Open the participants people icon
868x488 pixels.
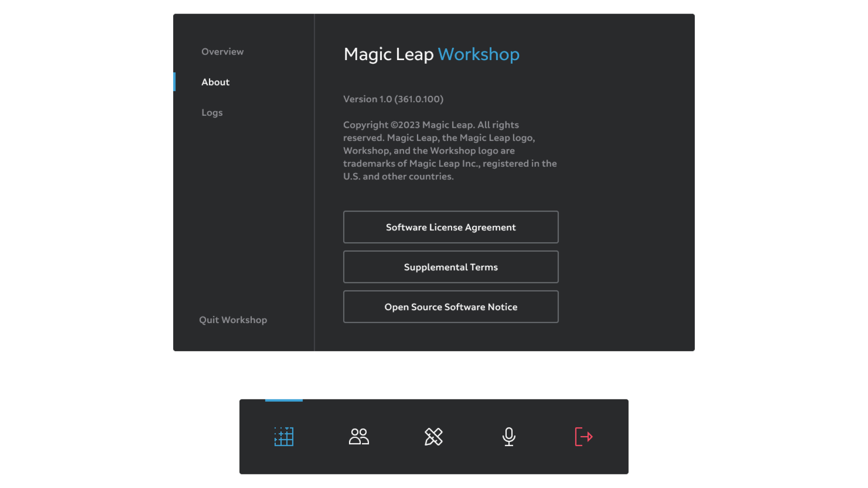(359, 436)
